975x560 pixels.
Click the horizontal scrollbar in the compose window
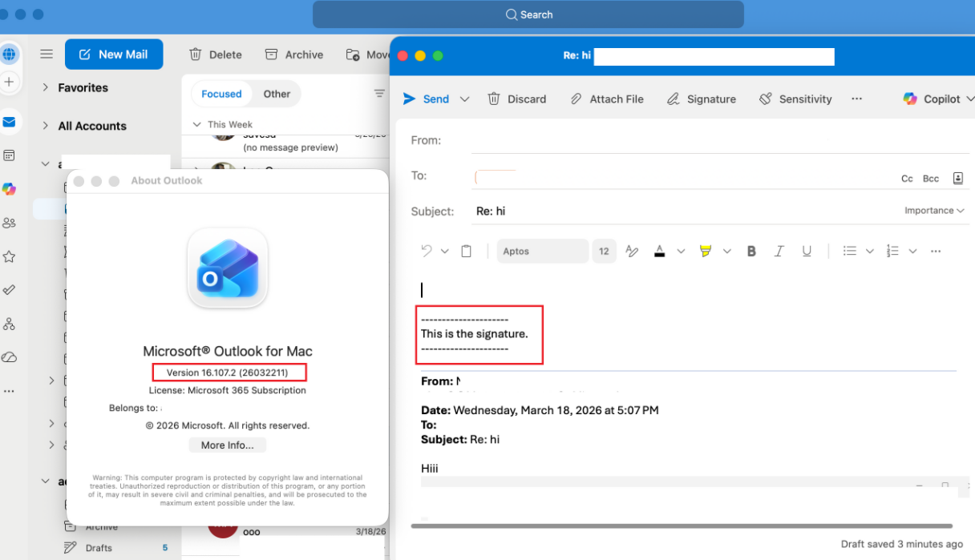click(682, 526)
